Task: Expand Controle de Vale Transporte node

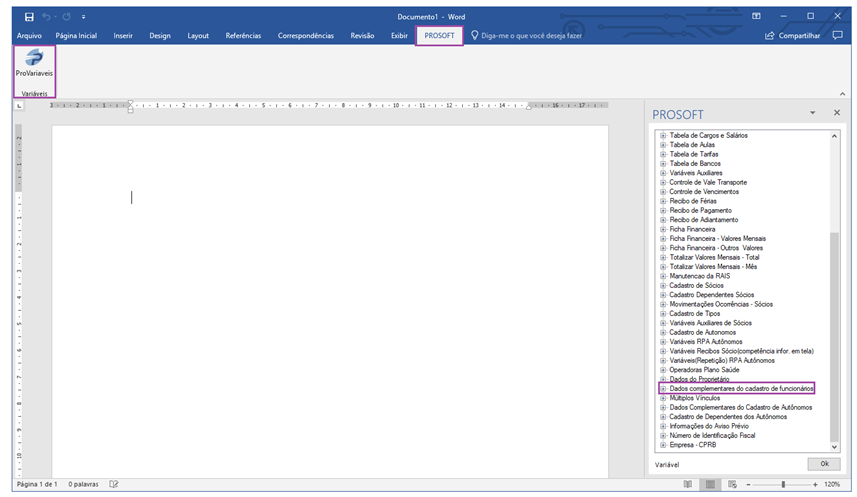Action: 663,183
